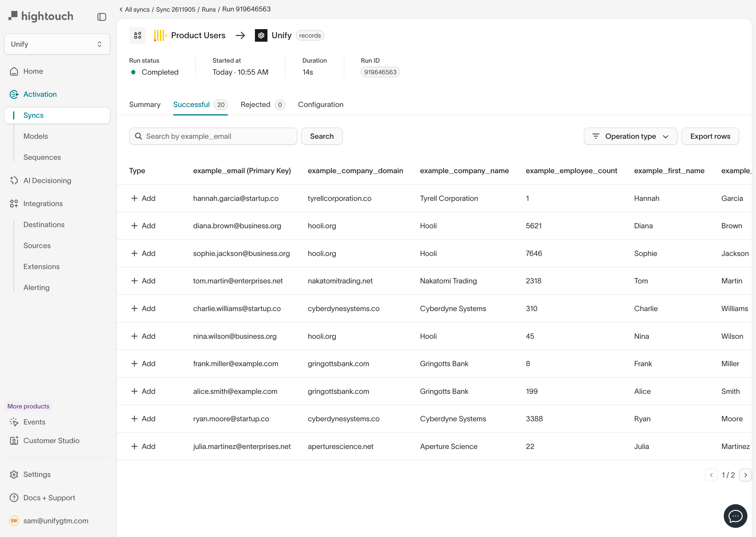Open Customer Studio
The image size is (756, 537).
pos(51,441)
